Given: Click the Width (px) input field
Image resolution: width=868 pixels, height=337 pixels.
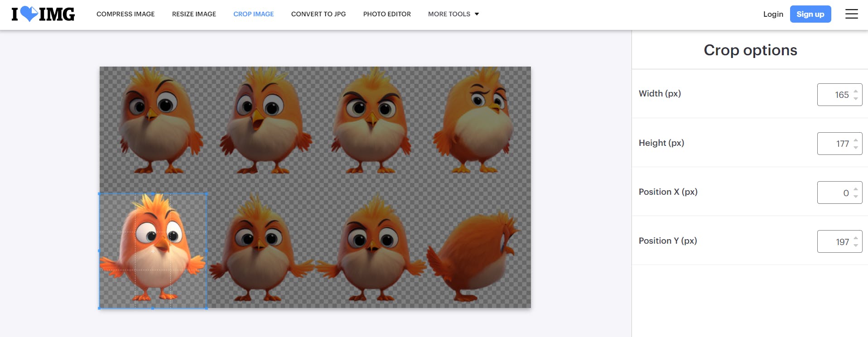Looking at the screenshot, I should [839, 95].
